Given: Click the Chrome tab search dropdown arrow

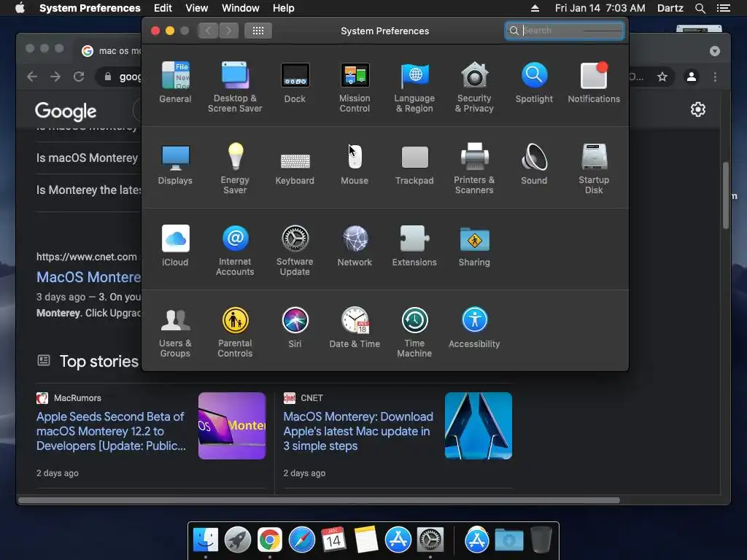Looking at the screenshot, I should tap(715, 51).
